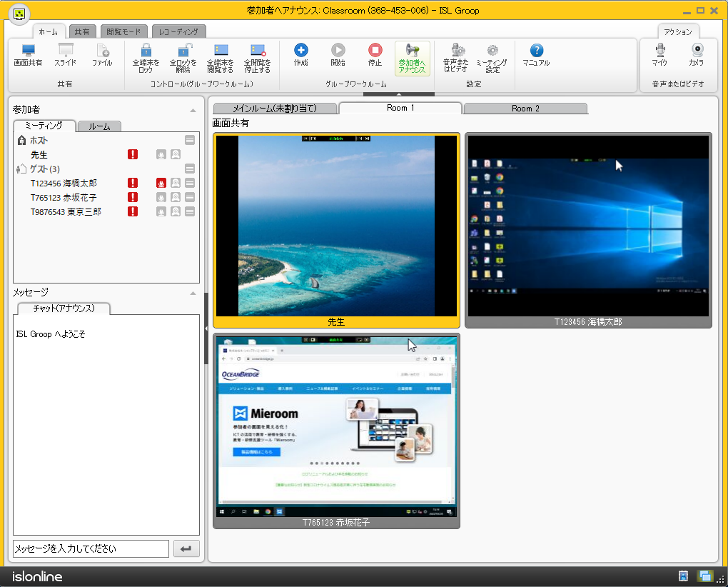
Task: Toggle microphone for T123456 海橋太郎
Action: point(161,183)
